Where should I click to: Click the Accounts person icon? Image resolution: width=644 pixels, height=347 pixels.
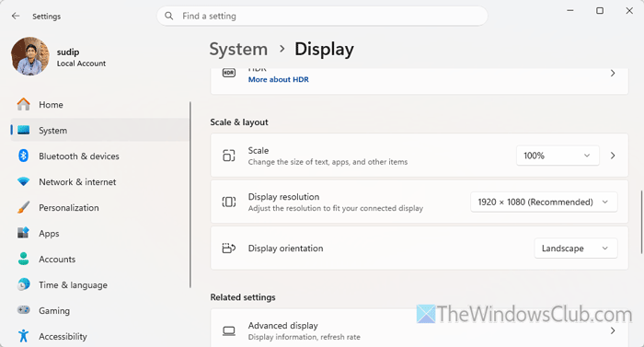[23, 259]
